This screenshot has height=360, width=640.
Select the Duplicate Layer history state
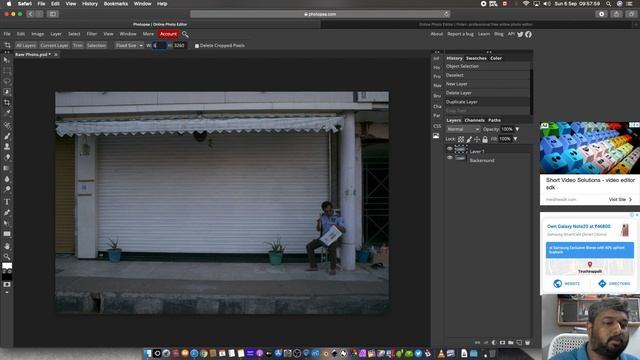coord(487,102)
